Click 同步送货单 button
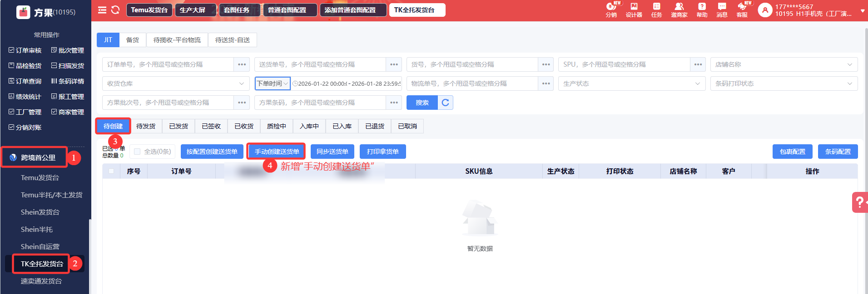Viewport: 868px width, 294px height. 332,152
